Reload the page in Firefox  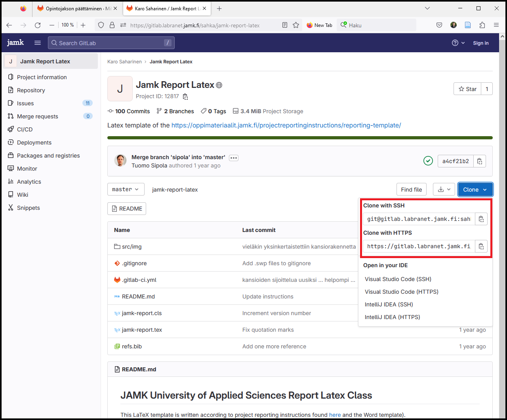click(38, 25)
